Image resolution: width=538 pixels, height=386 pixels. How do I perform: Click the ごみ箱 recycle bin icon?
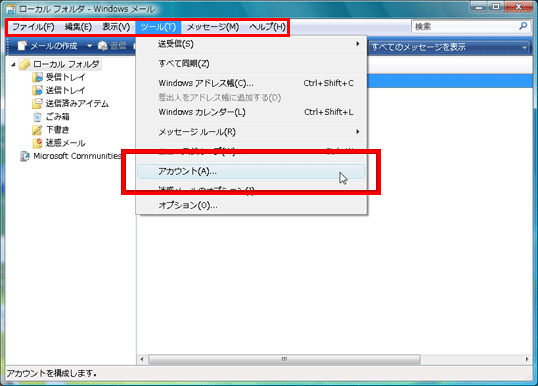click(x=37, y=117)
